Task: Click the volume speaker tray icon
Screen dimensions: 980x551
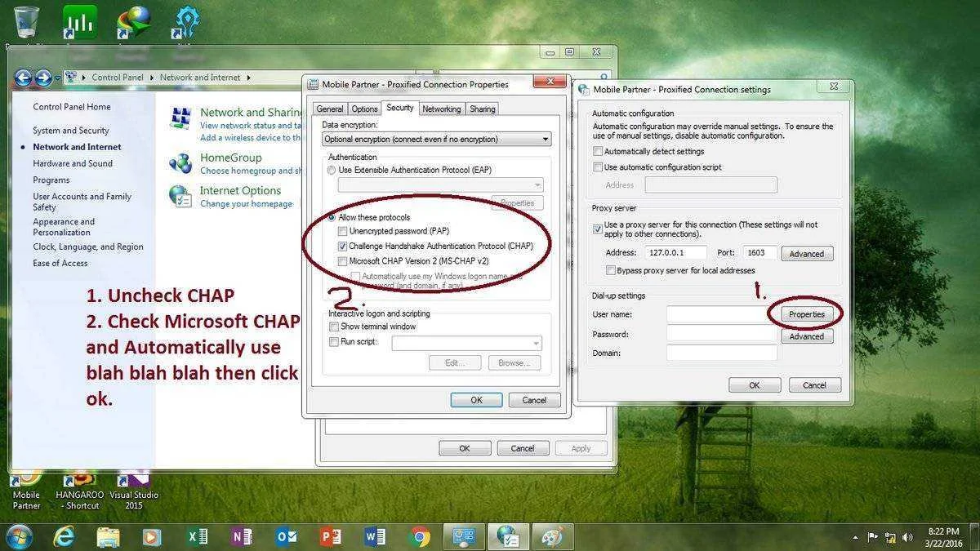Action: tap(907, 537)
